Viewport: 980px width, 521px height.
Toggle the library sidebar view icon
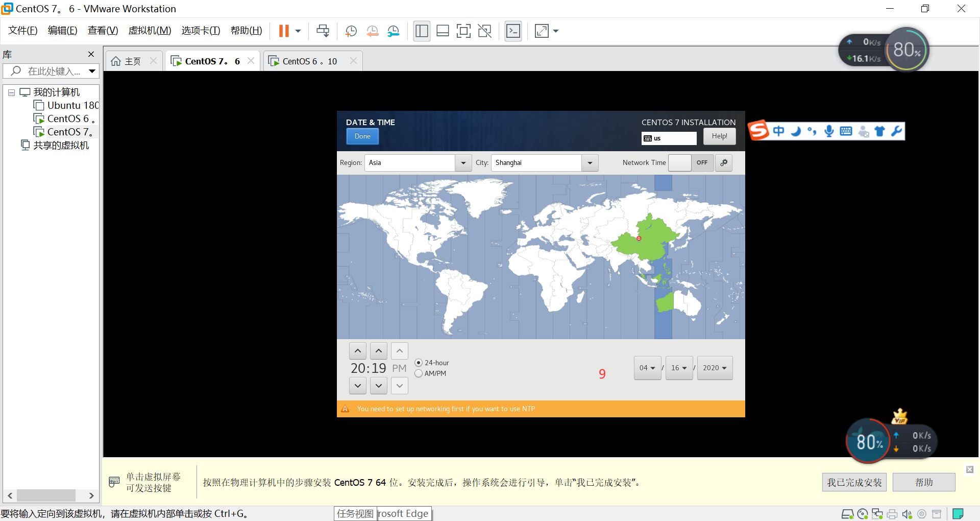[x=422, y=31]
